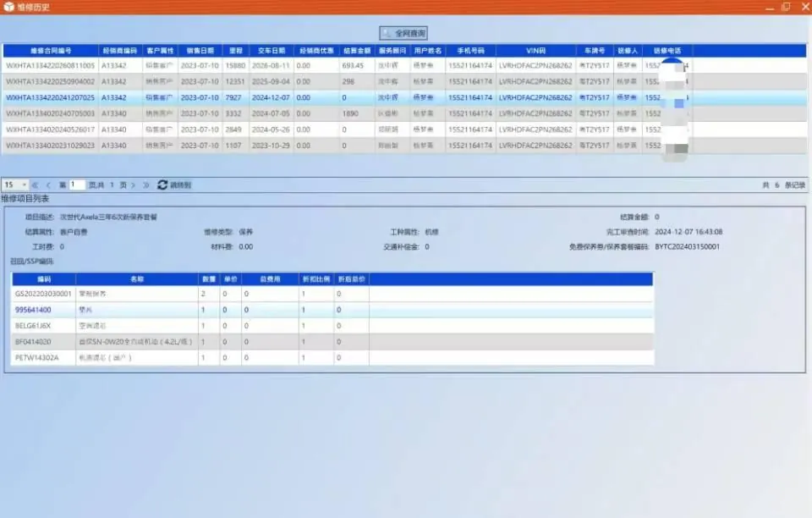Click the package code BYTC202403150001
Screen dimensions: 812x518
(687, 247)
